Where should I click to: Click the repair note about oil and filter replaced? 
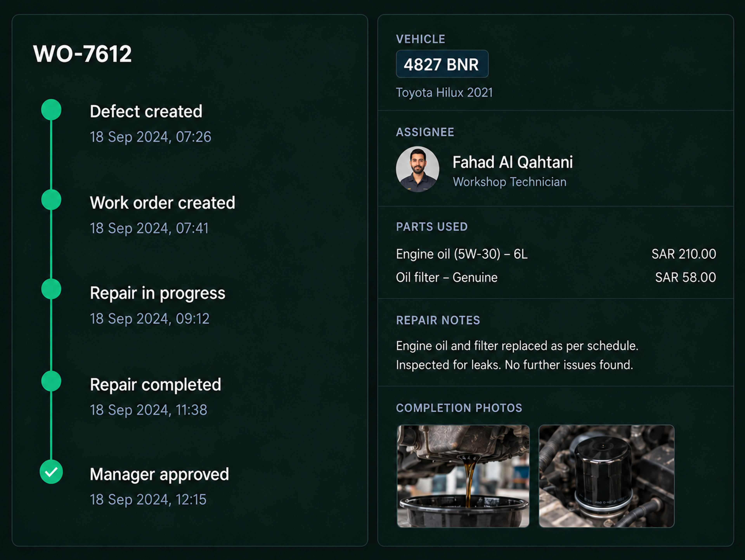(x=517, y=346)
